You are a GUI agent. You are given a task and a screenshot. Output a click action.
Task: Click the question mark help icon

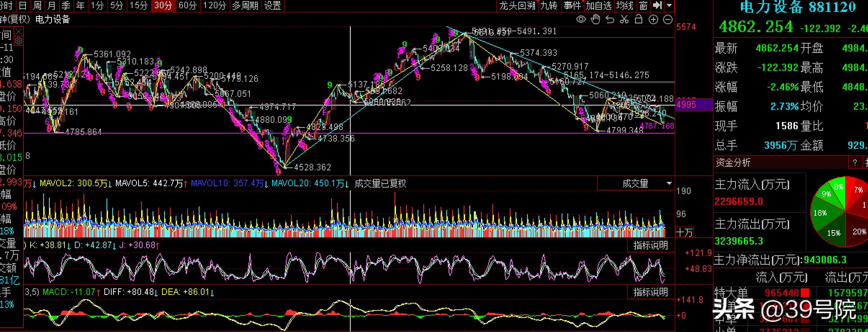click(x=855, y=162)
